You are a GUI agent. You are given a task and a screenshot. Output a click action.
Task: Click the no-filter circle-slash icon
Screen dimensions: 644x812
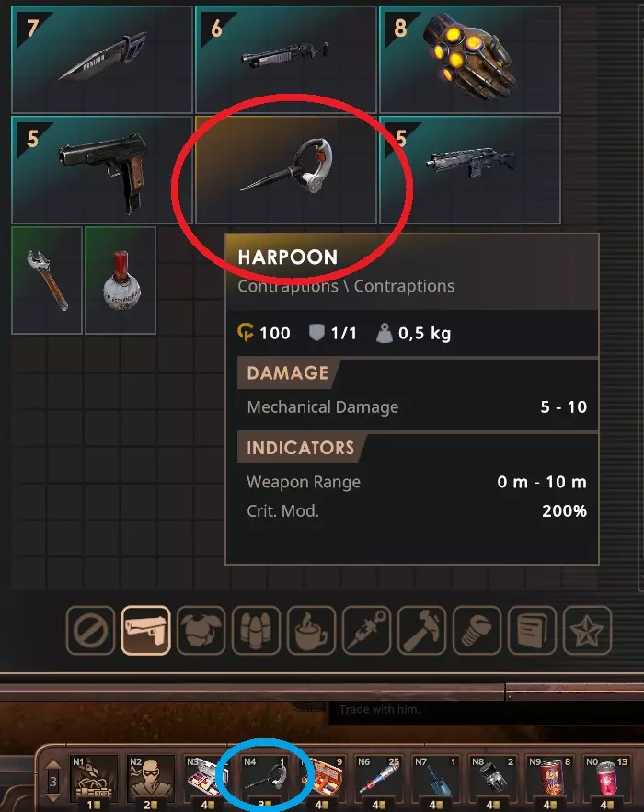click(90, 630)
